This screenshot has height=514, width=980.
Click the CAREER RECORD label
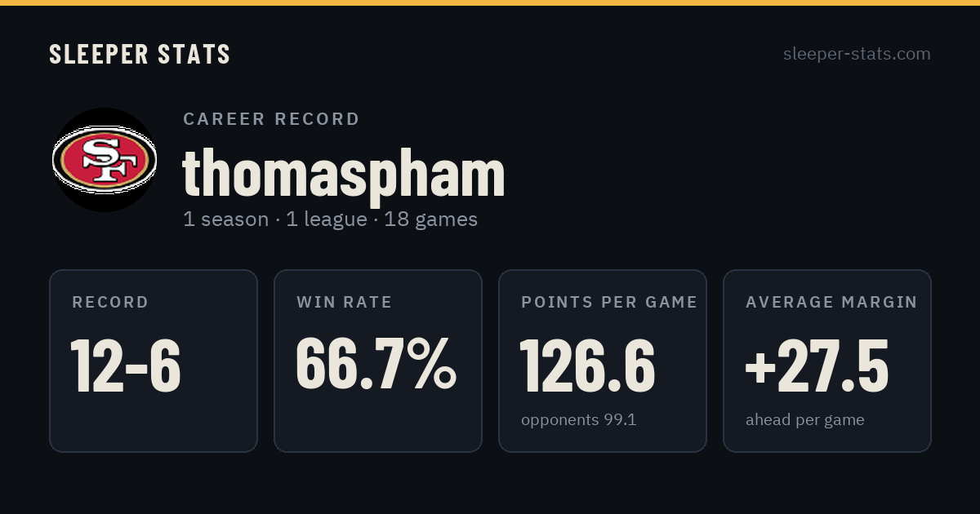271,119
